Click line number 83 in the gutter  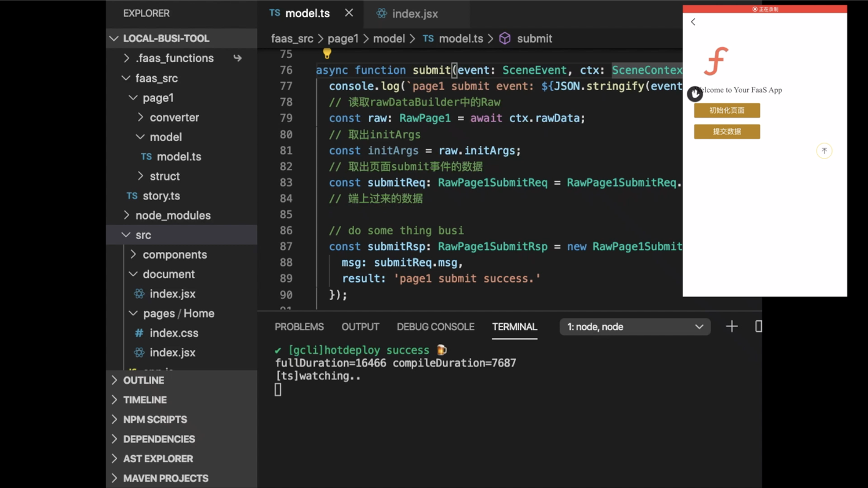tap(286, 182)
